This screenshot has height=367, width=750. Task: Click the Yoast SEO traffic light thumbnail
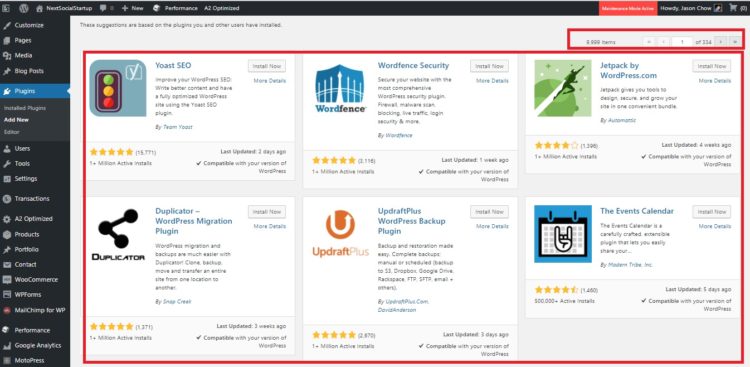118,88
